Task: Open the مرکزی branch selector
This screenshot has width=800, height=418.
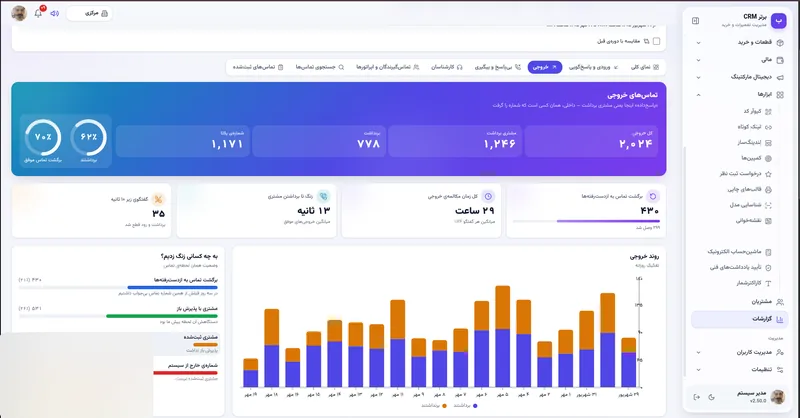Action: (x=89, y=13)
